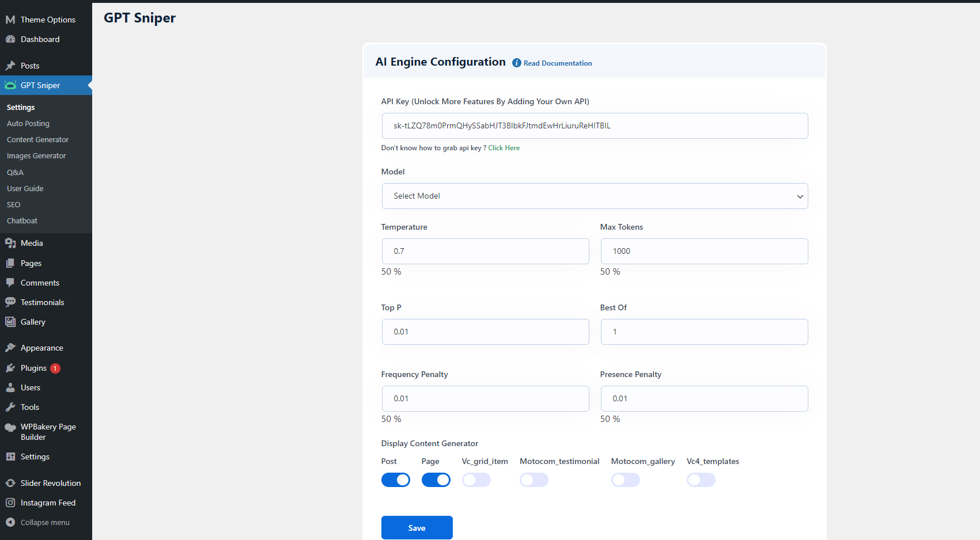Click the Plugins update count badge

[55, 368]
